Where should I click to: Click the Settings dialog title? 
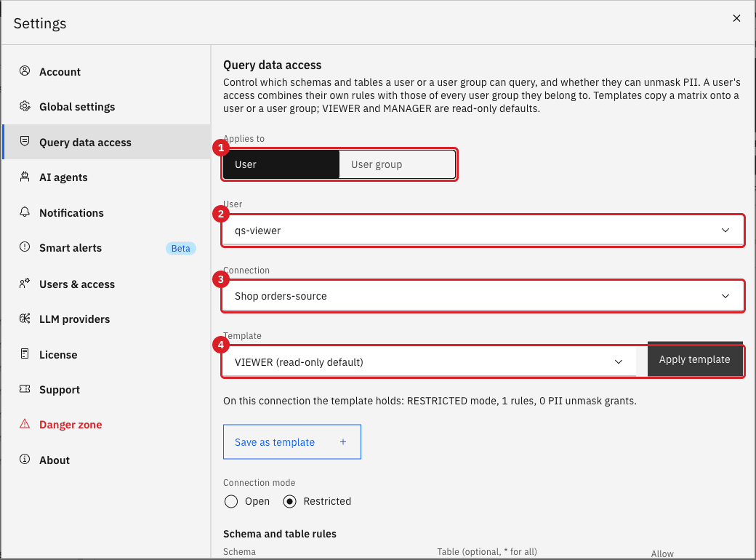point(40,23)
